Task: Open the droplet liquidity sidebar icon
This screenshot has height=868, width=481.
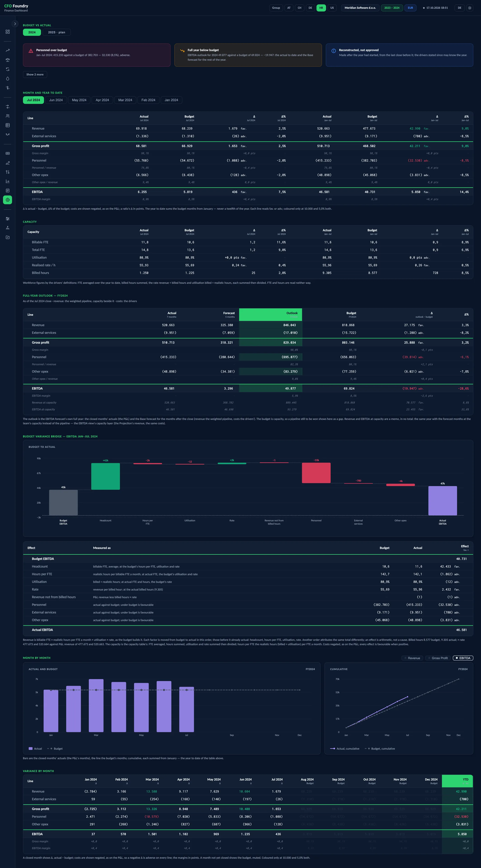Action: (x=7, y=79)
